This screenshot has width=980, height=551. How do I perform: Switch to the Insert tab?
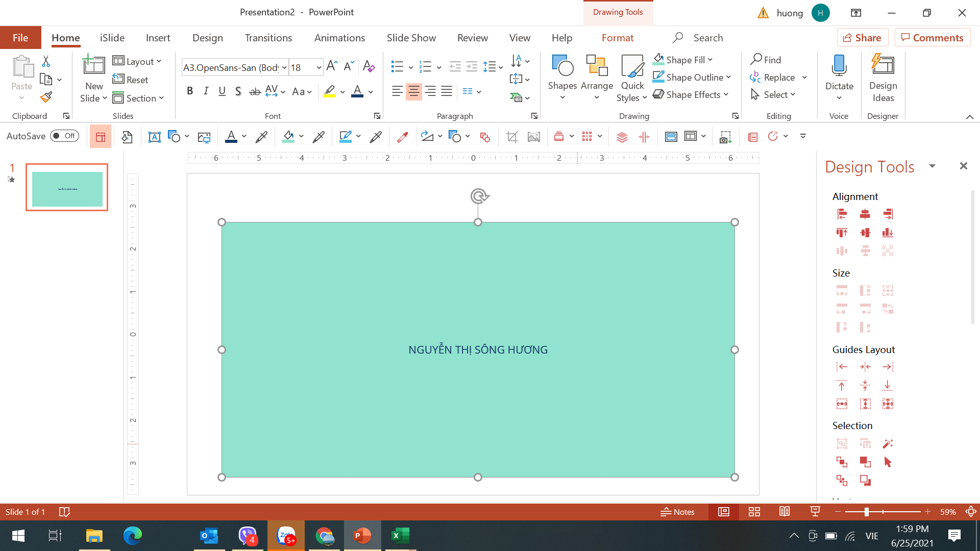coord(158,38)
